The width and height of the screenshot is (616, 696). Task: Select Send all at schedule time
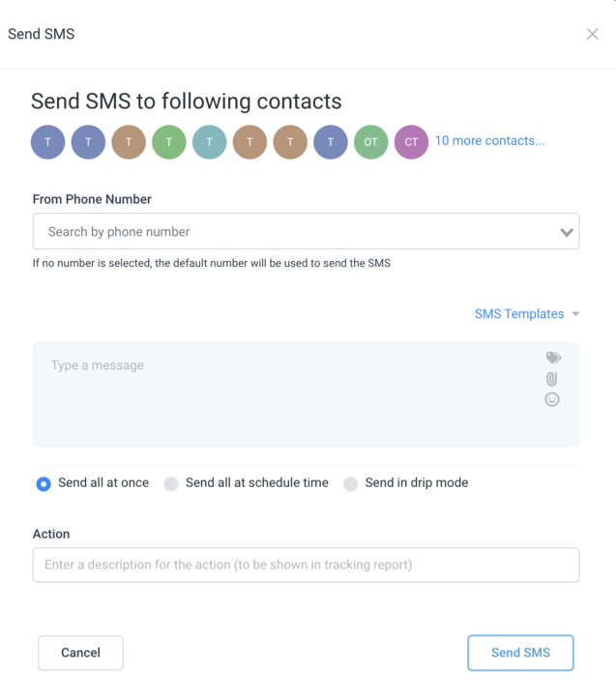tap(171, 483)
